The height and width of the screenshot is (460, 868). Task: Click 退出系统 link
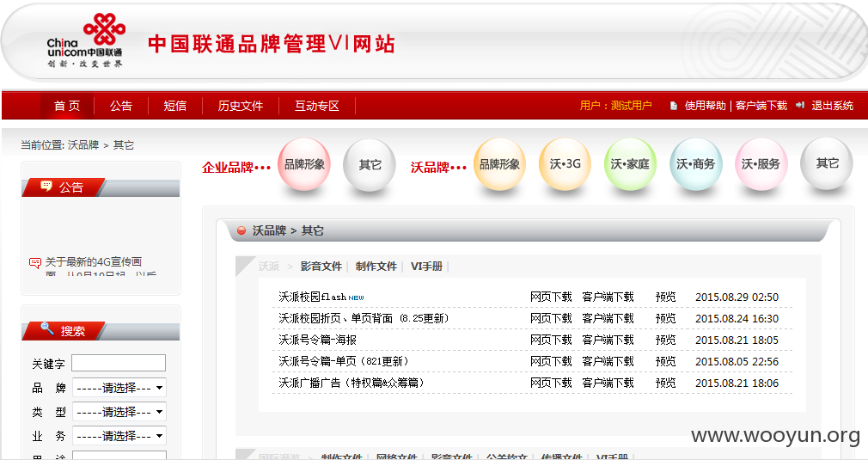[x=833, y=106]
